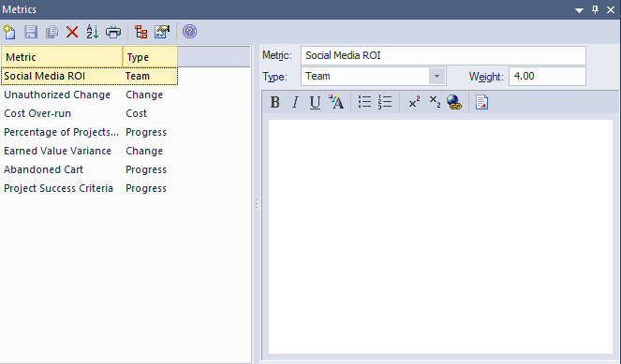Click the Type column header
Screen dimensions: 621x364
(150, 57)
